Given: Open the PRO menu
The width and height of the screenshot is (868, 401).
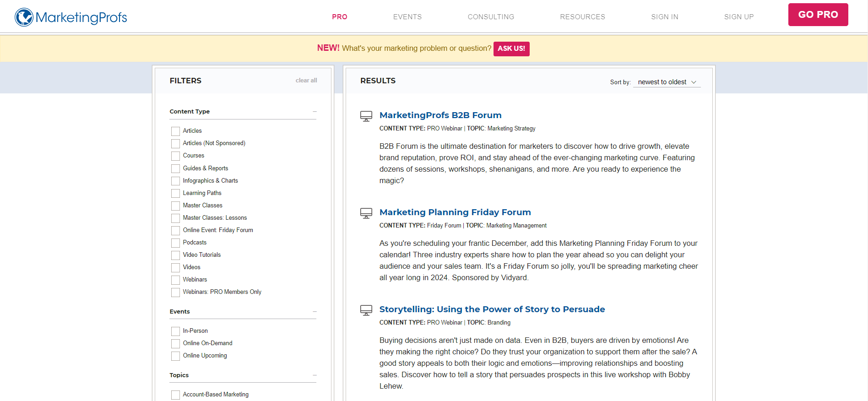Looking at the screenshot, I should coord(340,17).
